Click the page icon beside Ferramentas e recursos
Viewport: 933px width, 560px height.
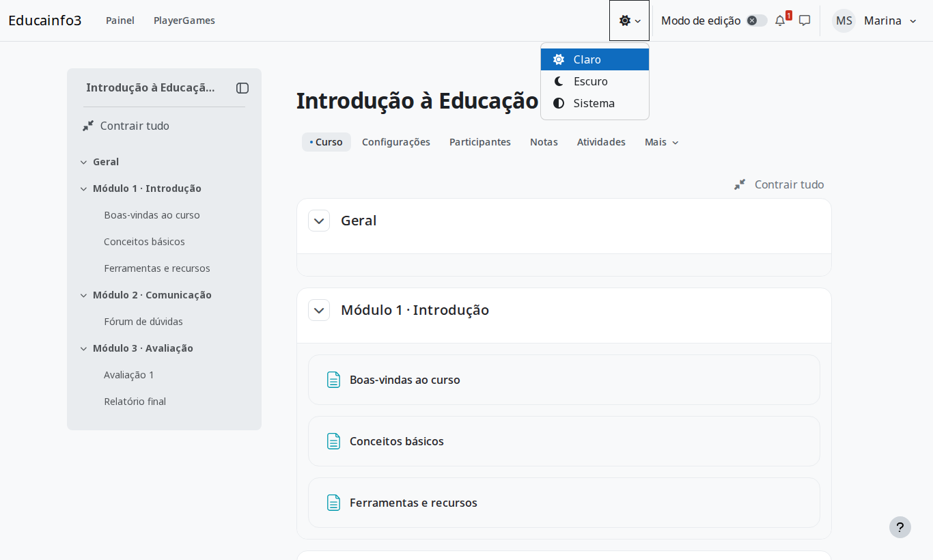coord(333,503)
